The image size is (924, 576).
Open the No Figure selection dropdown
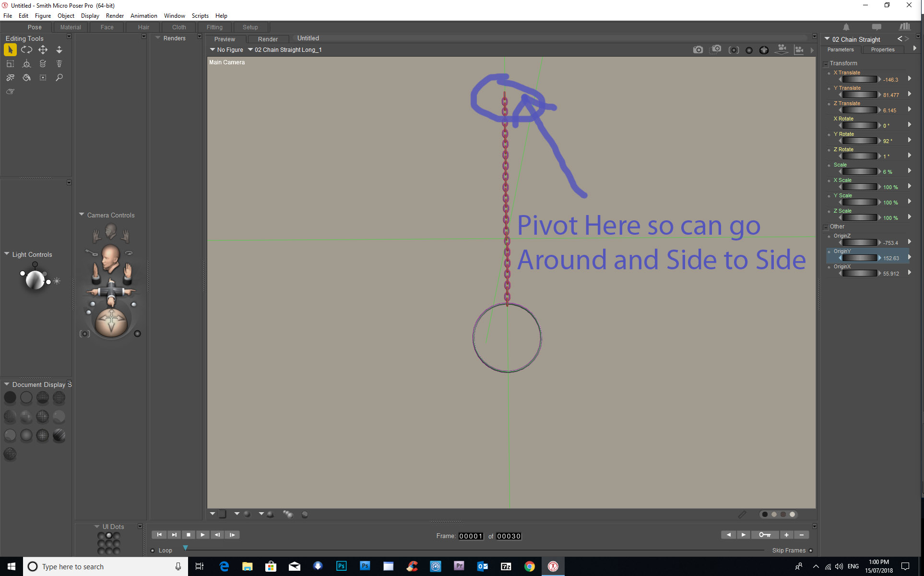tap(226, 50)
